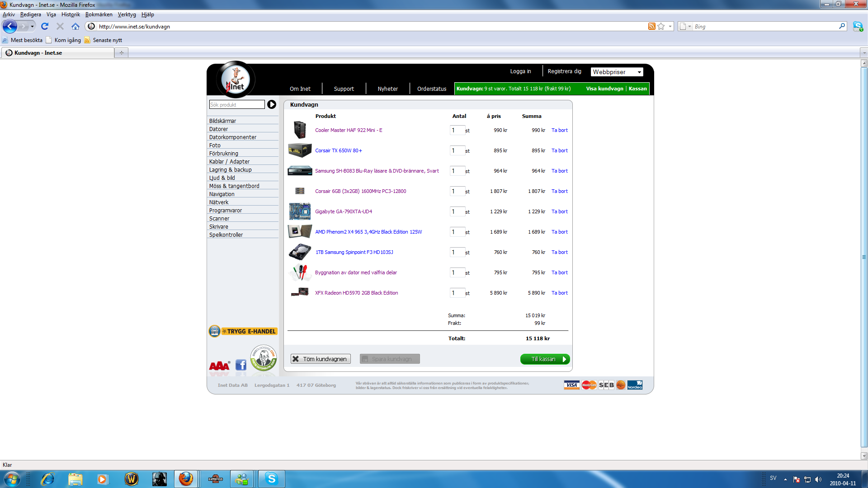This screenshot has height=488, width=868.
Task: Open the search engine selector dropdown
Action: (685, 26)
